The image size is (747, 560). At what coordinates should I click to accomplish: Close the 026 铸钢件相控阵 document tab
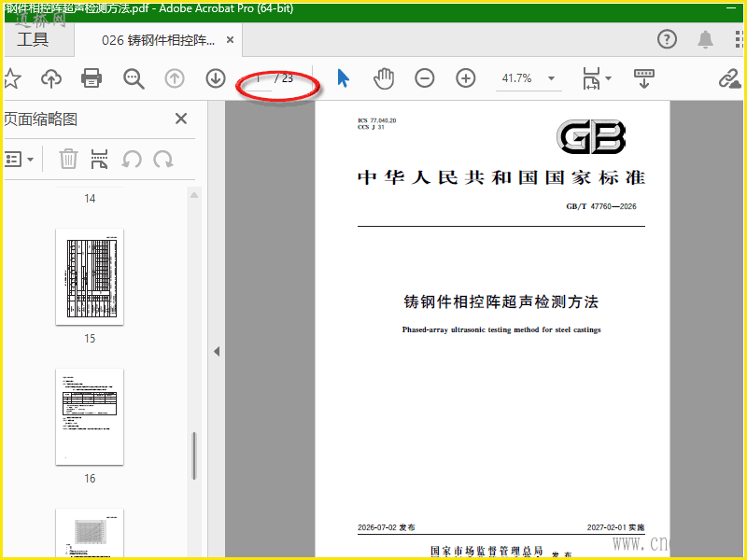click(230, 40)
